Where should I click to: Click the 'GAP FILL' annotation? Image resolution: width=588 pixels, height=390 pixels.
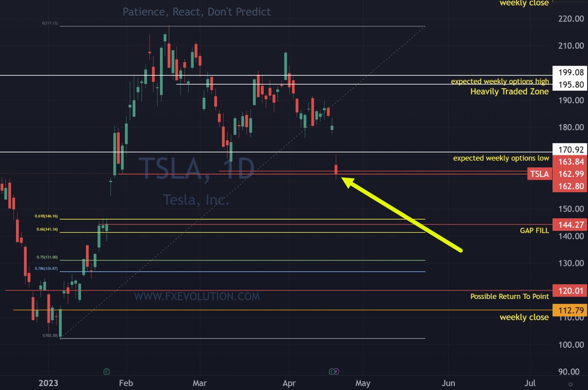click(535, 230)
